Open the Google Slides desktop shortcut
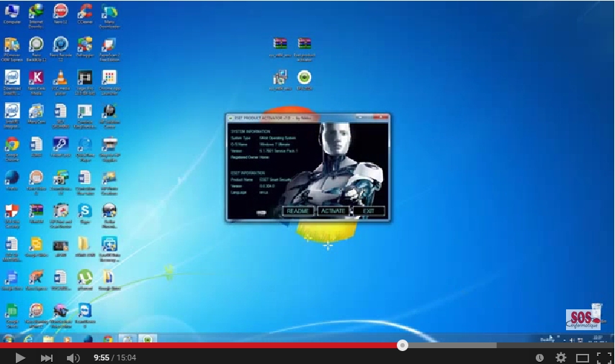This screenshot has height=364, width=615. pos(36,247)
